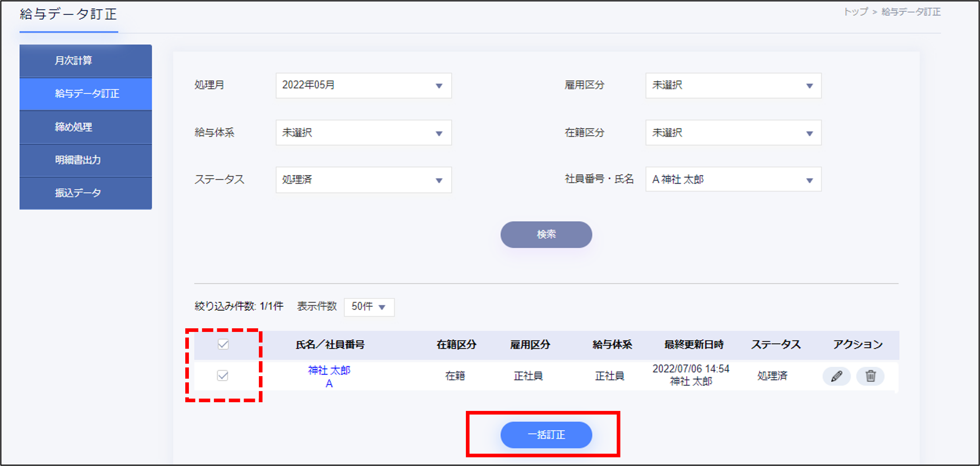Click the トップ breadcrumb link
This screenshot has height=466, width=980.
[856, 12]
